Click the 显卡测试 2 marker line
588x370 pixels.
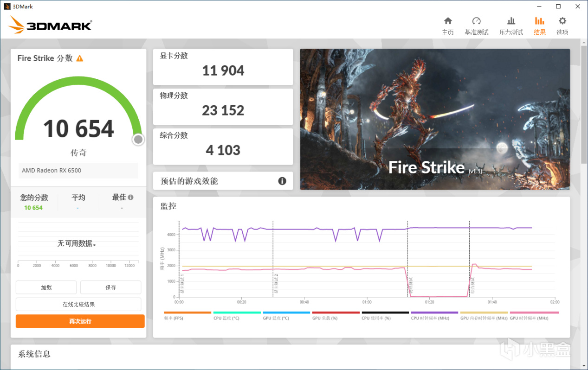(273, 259)
